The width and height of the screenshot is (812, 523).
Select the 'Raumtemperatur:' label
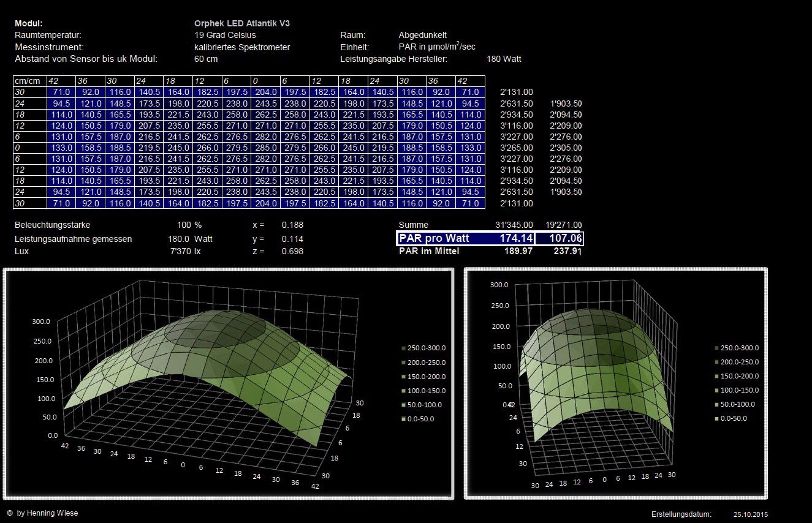48,36
